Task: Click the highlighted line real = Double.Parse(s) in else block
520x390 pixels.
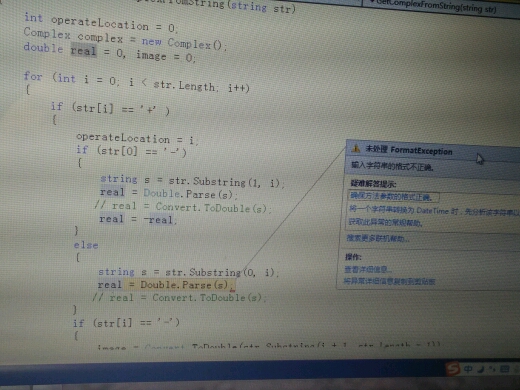Action: (166, 285)
